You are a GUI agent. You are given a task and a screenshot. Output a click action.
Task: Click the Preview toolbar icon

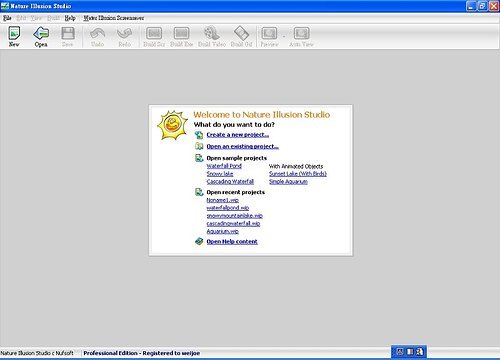(269, 33)
